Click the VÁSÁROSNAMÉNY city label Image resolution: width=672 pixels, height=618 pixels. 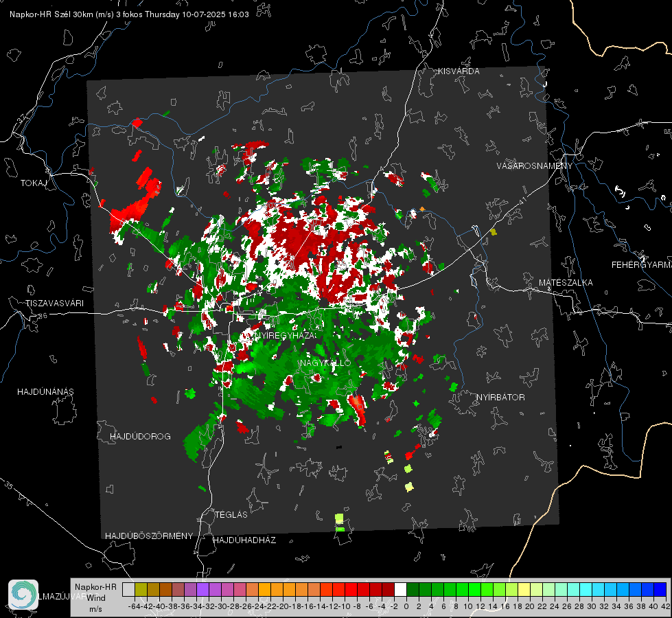tap(535, 166)
